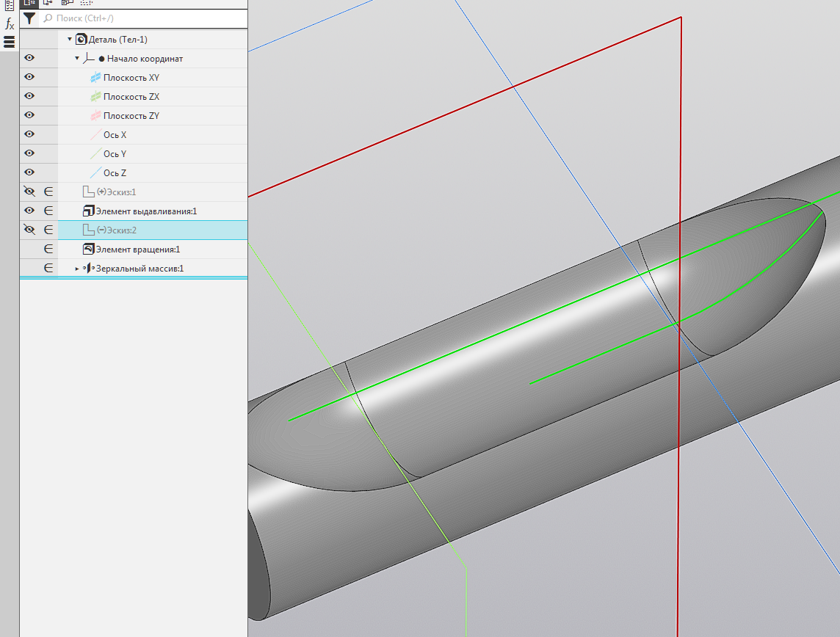Open the fx variables panel

(x=10, y=24)
